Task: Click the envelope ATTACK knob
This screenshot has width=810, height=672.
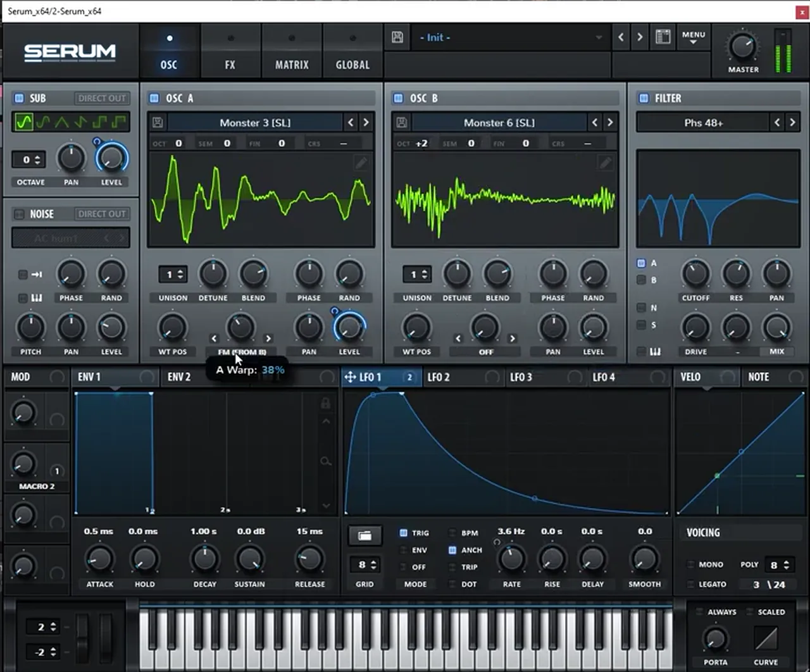Action: [x=100, y=559]
